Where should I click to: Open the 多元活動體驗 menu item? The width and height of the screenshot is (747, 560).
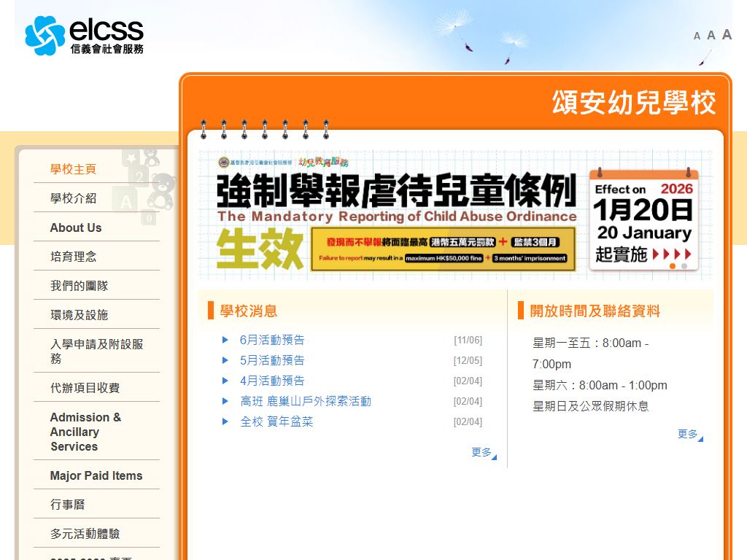pos(85,533)
